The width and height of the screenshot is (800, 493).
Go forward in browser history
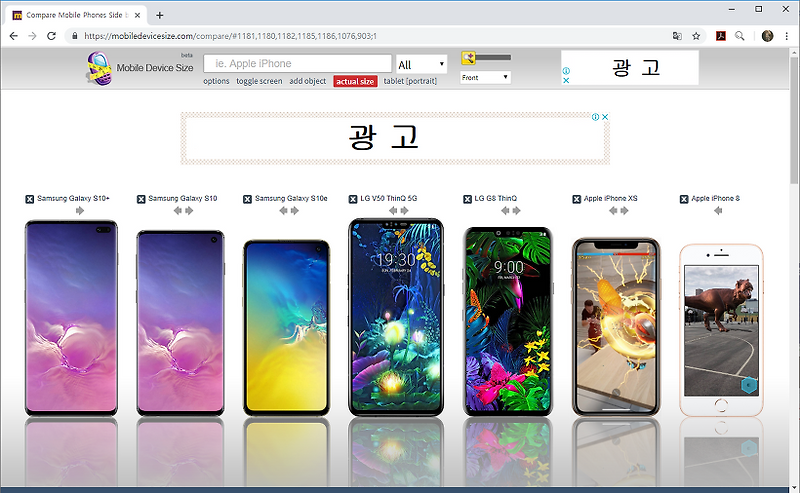pyautogui.click(x=32, y=36)
